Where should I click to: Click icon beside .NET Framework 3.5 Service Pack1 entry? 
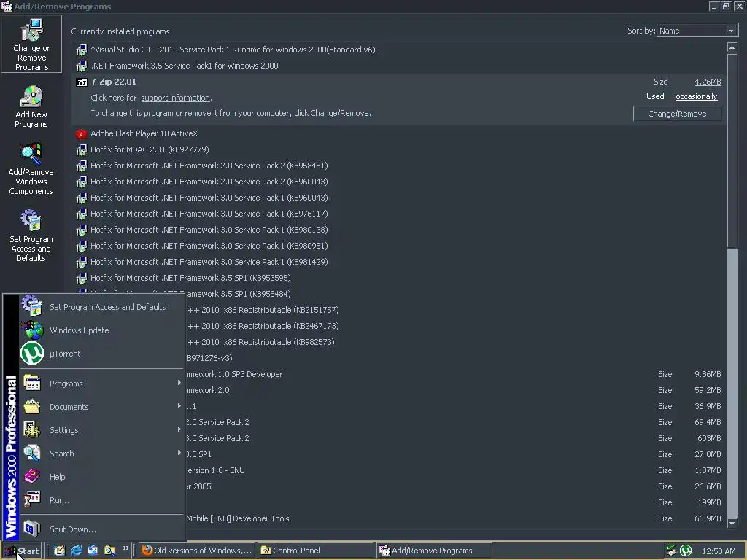pyautogui.click(x=82, y=66)
